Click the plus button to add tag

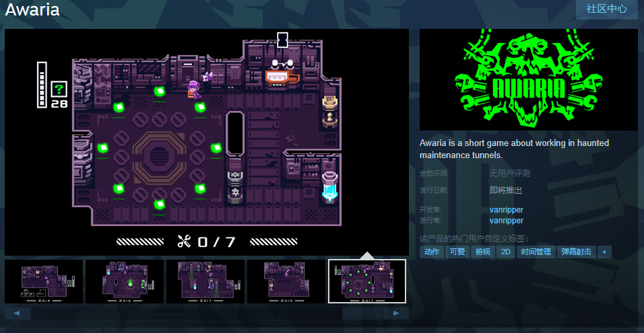click(604, 252)
